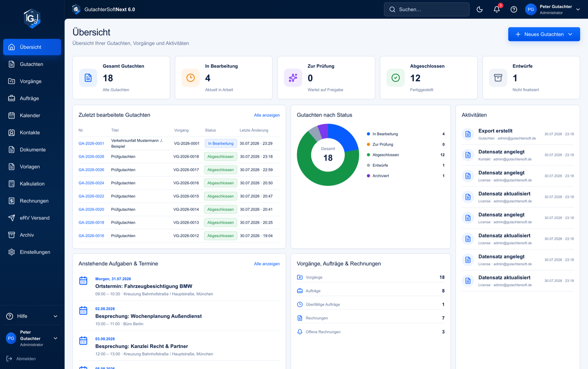Viewport: 588px width, 369px height.
Task: Click the Überfällige Aufträge clock icon
Action: click(300, 304)
